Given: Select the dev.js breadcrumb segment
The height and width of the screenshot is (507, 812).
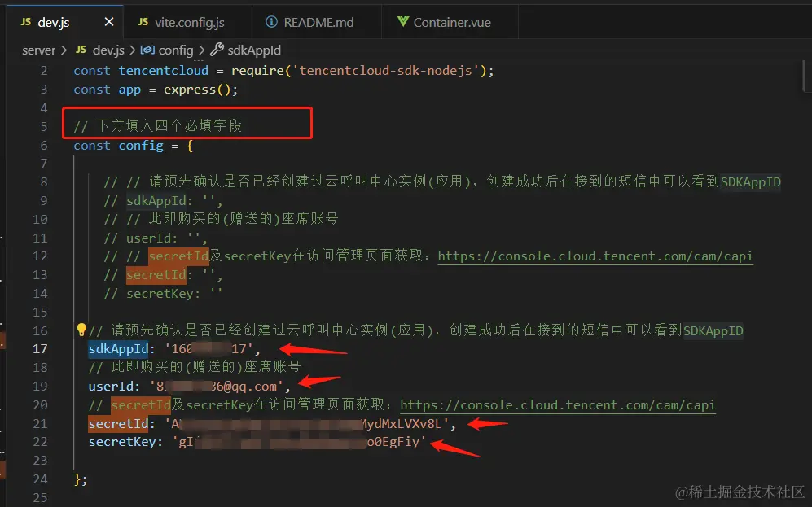Looking at the screenshot, I should point(108,50).
